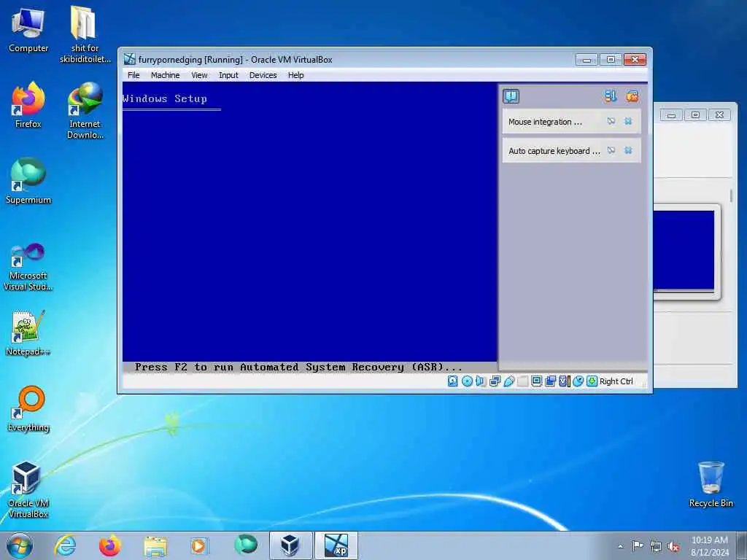Viewport: 747px width, 560px height.
Task: Click the display indicator in VM status bar
Action: (536, 381)
